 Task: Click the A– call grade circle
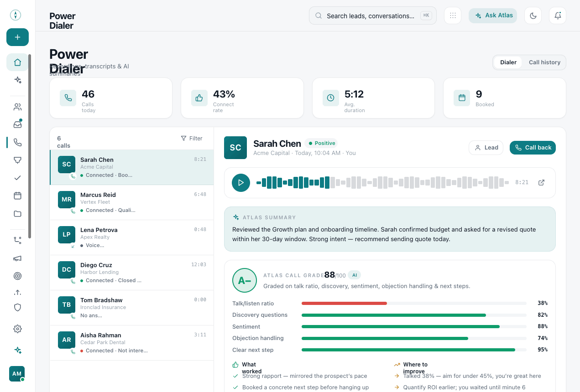pos(245,280)
